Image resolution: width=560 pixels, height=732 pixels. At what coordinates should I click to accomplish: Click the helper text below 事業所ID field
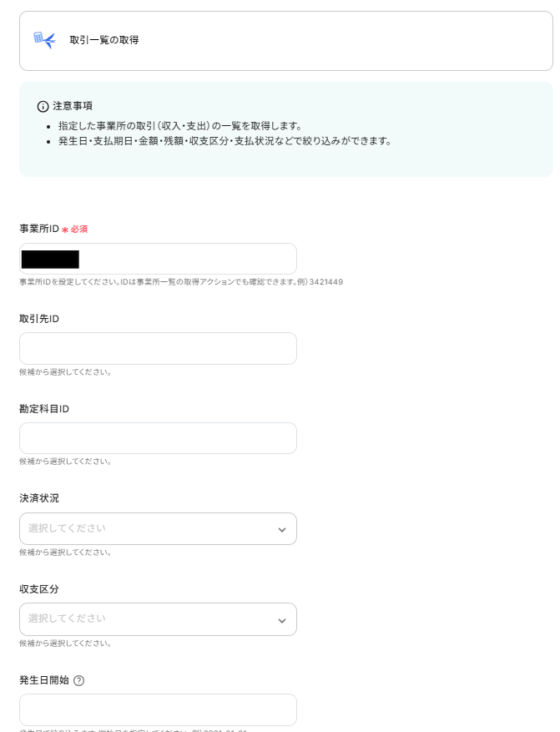[181, 282]
